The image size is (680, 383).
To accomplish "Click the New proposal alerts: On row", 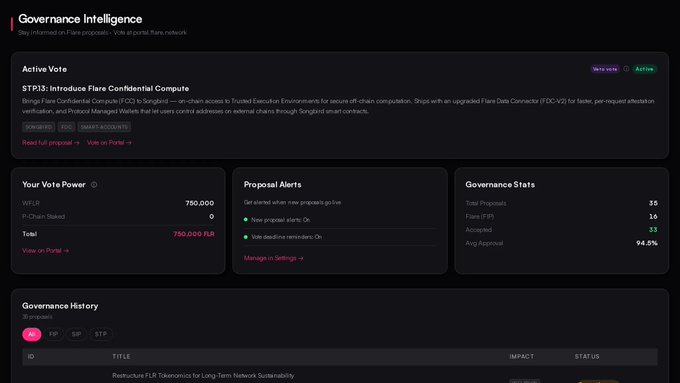I will [340, 220].
